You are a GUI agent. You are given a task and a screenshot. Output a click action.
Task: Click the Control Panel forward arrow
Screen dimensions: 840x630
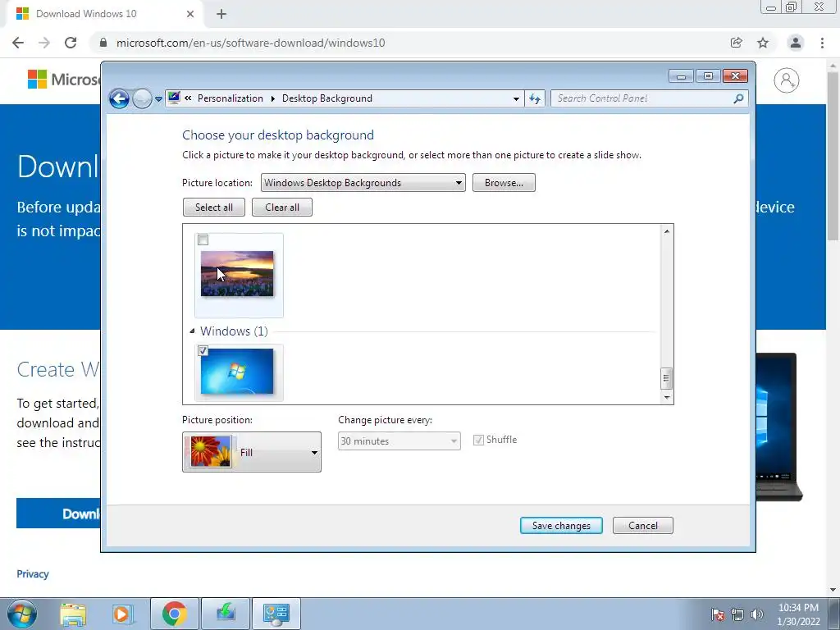pyautogui.click(x=142, y=98)
